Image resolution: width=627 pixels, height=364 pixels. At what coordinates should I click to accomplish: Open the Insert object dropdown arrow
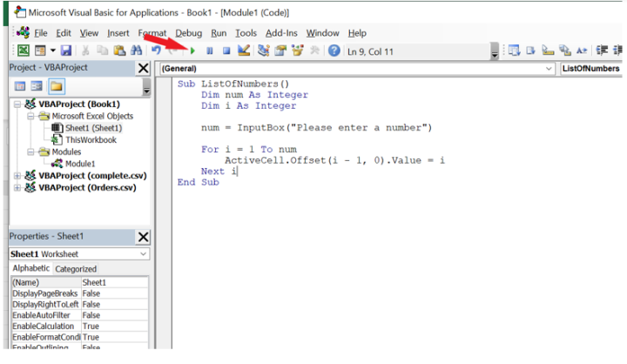[x=53, y=51]
